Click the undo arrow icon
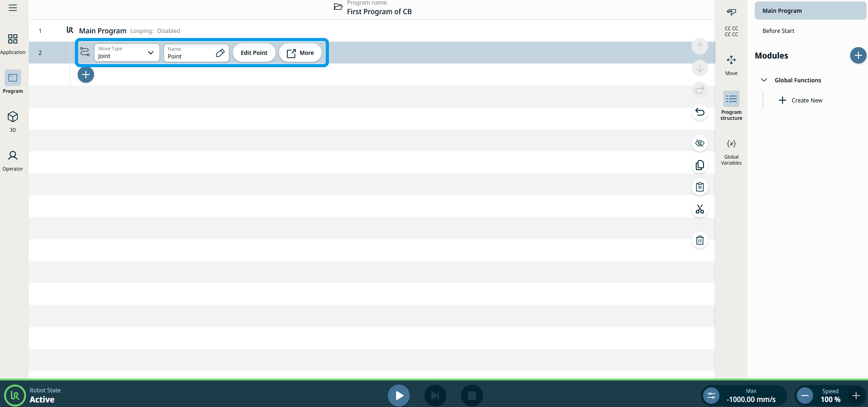Image resolution: width=868 pixels, height=407 pixels. [699, 112]
